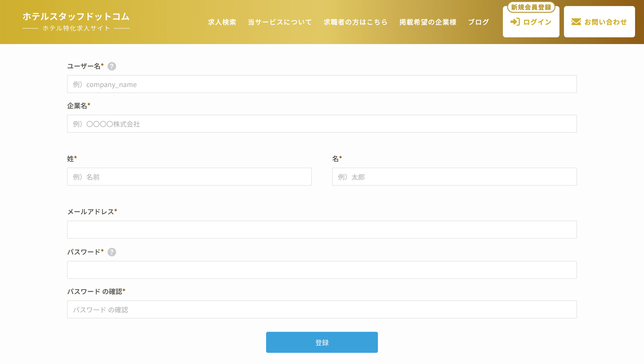The height and width of the screenshot is (364, 644).
Task: Click into the 企業名 text field
Action: pyautogui.click(x=322, y=124)
